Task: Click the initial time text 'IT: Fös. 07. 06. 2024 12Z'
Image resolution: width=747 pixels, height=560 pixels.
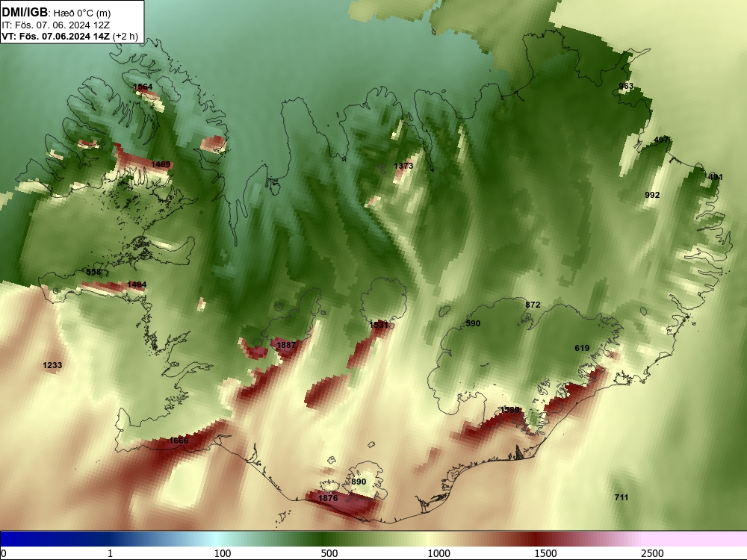Action: tap(55, 25)
